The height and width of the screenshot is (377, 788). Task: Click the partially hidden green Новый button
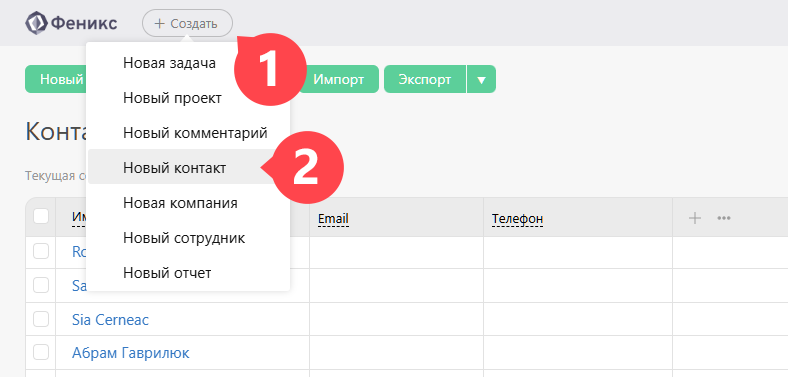tap(55, 79)
